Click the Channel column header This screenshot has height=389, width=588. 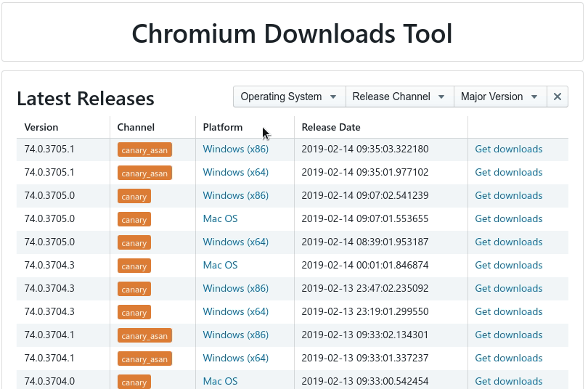(136, 128)
